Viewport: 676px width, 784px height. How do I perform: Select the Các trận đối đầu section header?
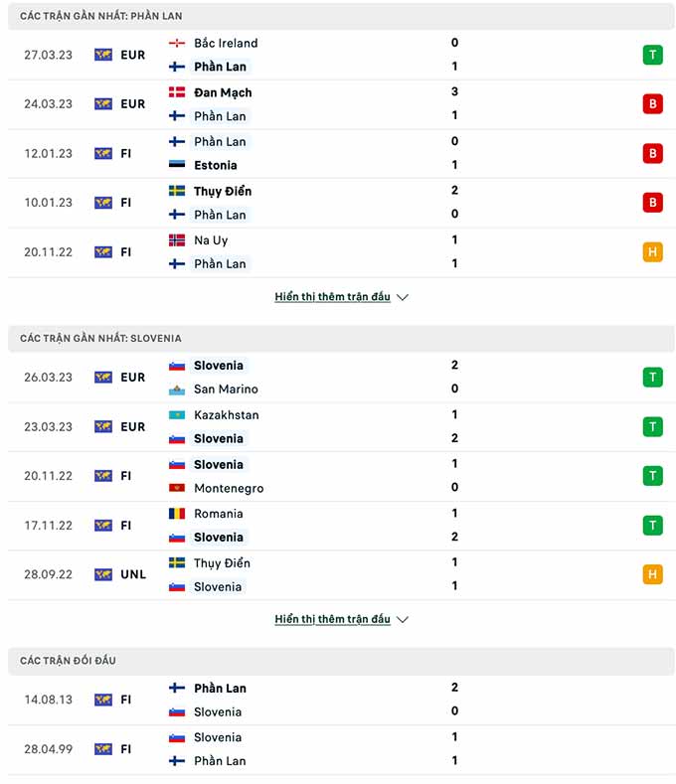(341, 661)
